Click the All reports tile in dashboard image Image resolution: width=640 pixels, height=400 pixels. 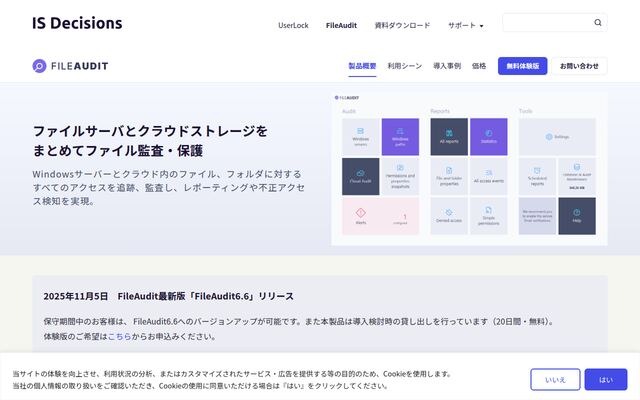tap(449, 137)
